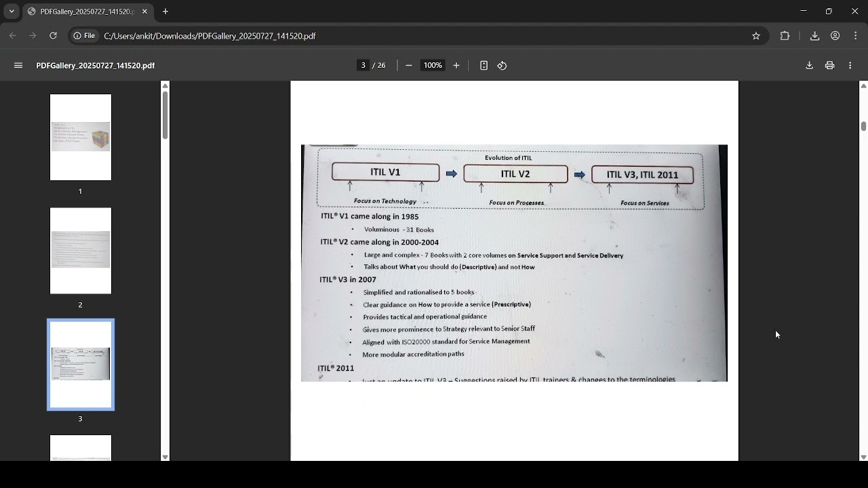Select page 3 thumbnail
This screenshot has width=868, height=488.
(81, 365)
